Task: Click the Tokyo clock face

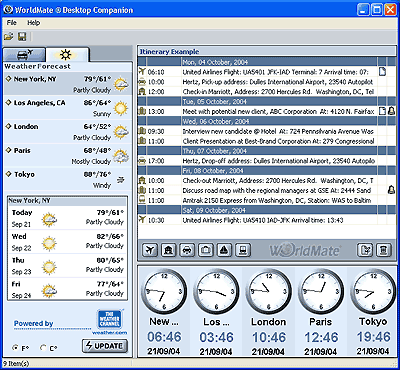Action: pyautogui.click(x=373, y=292)
